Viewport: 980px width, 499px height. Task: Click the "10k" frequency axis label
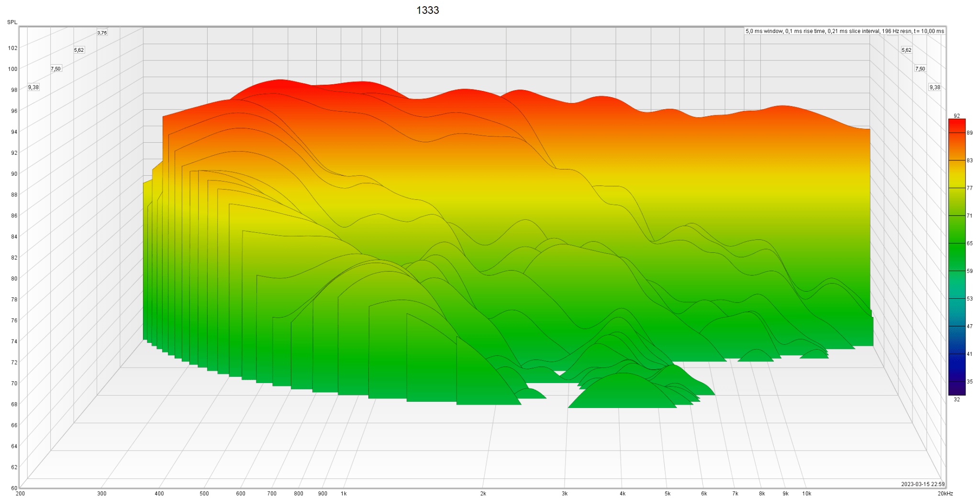pyautogui.click(x=807, y=493)
